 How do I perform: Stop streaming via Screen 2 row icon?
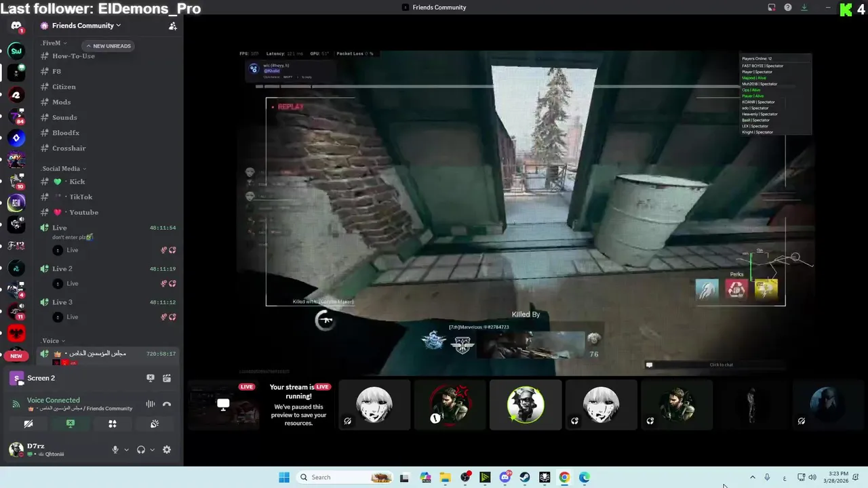click(x=151, y=378)
